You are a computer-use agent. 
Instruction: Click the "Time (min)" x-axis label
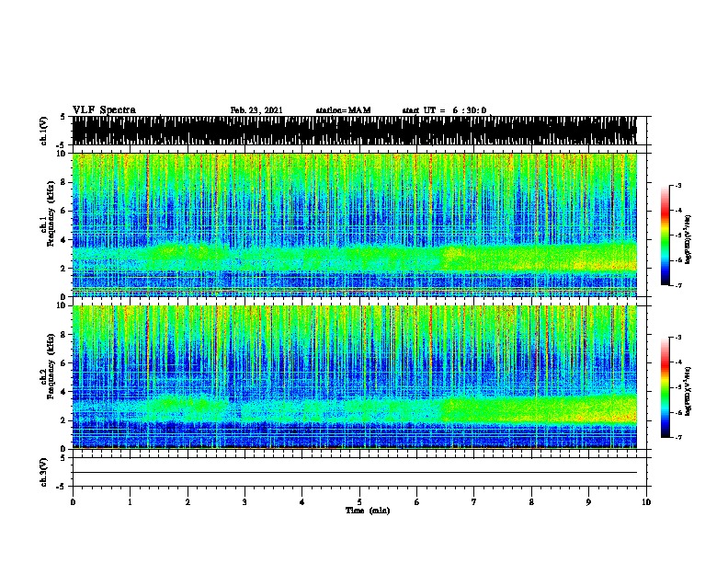368,511
